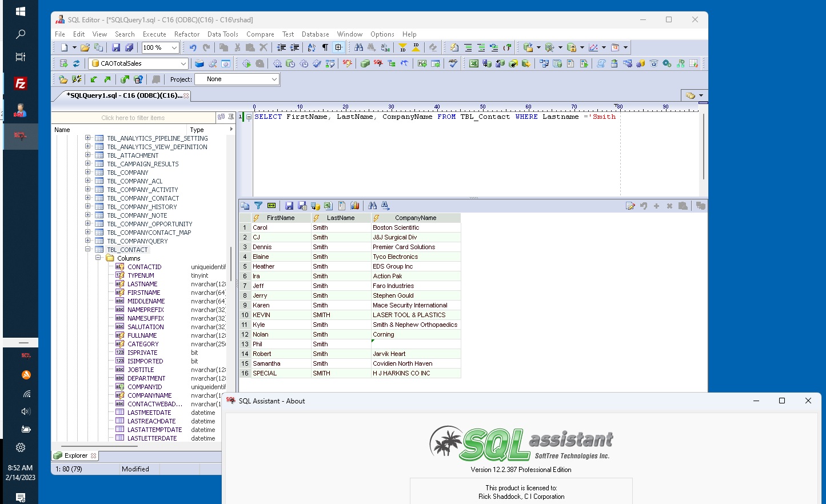The image size is (826, 504).
Task: Click the save results disk icon
Action: click(x=289, y=206)
